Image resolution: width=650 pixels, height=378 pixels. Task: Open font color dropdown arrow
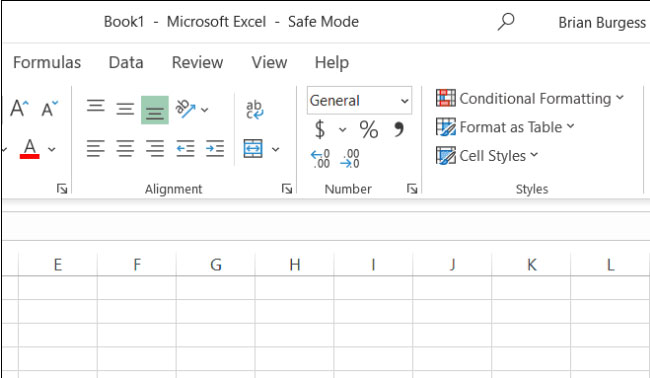point(52,149)
